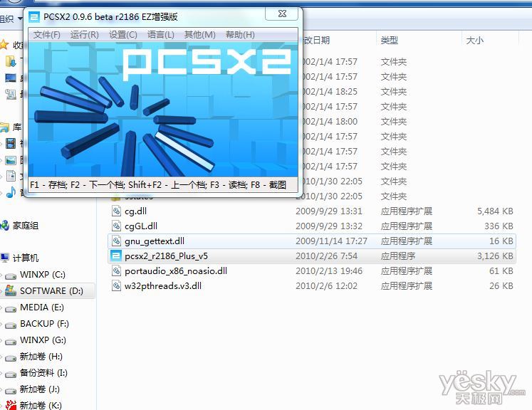Screen dimensions: 532x410
Task: Open the 文件(F) menu in PCSX2
Action: (x=47, y=35)
